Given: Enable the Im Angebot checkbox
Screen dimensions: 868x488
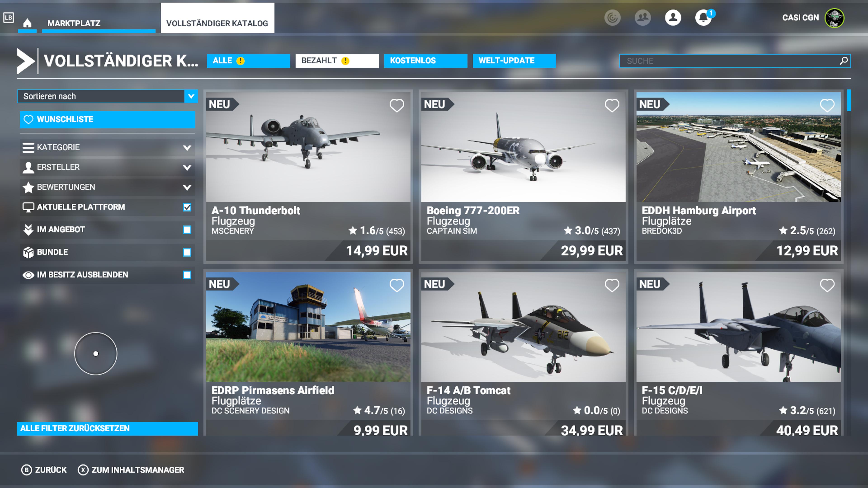Looking at the screenshot, I should 187,230.
